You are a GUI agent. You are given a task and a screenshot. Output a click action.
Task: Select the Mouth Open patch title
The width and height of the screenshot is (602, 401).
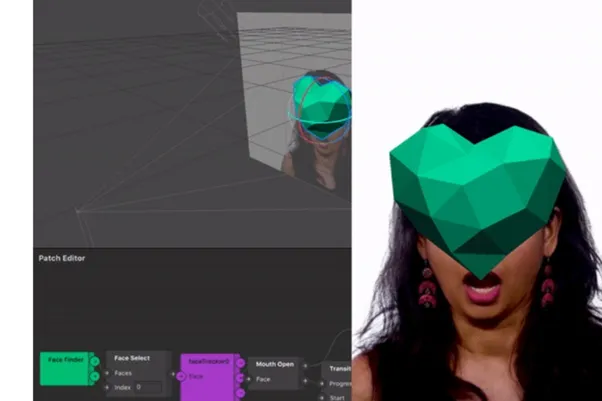coord(275,364)
